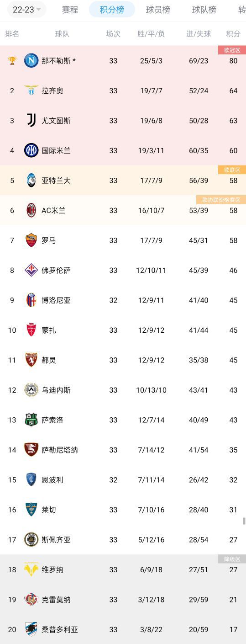This screenshot has height=644, width=246.
Task: Click the Roma crest icon
Action: pos(31,240)
